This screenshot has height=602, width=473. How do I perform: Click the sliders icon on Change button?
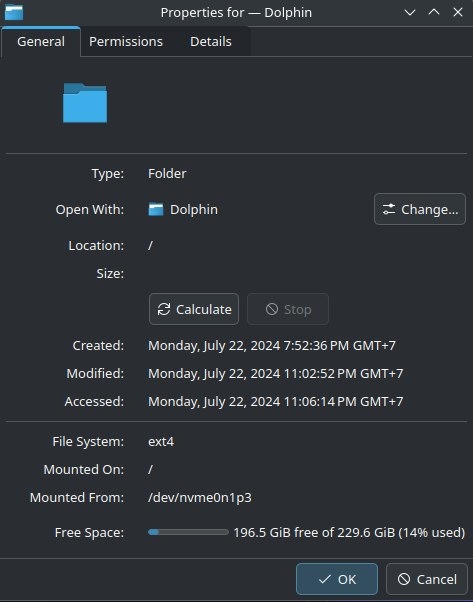[x=389, y=210]
